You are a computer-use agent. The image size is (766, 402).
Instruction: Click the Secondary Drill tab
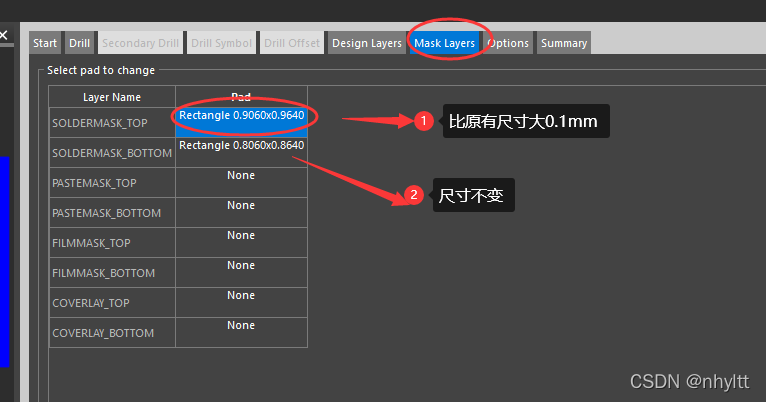[x=140, y=43]
